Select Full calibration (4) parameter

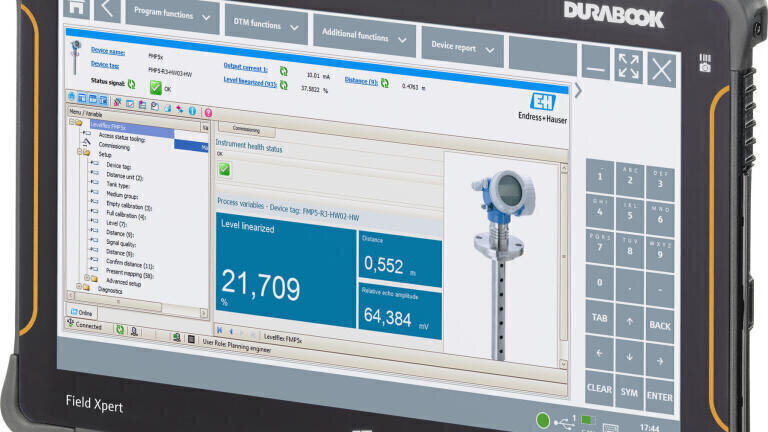pos(126,215)
